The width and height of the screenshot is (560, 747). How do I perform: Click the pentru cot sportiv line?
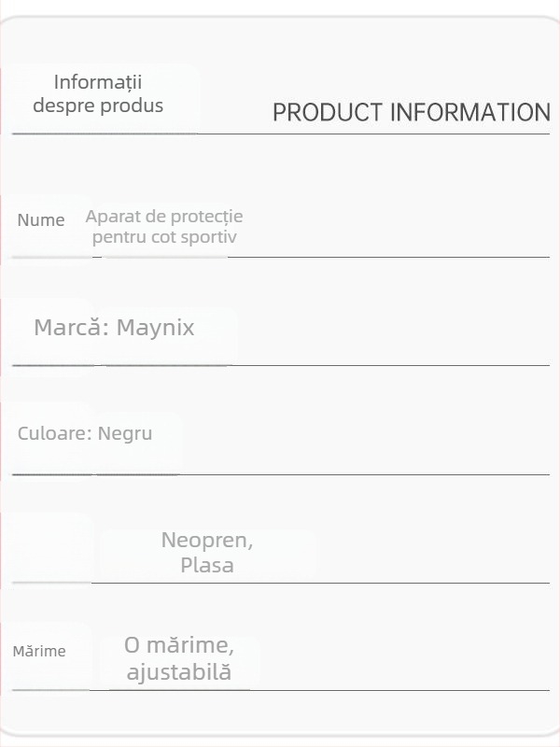click(x=164, y=237)
